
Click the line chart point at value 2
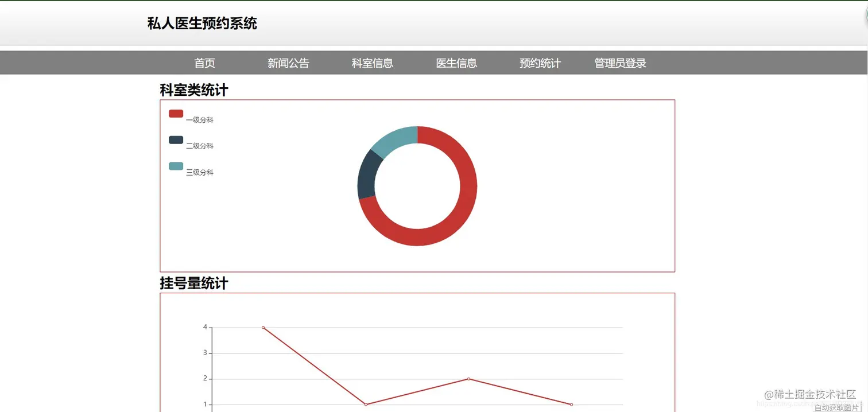click(x=468, y=379)
